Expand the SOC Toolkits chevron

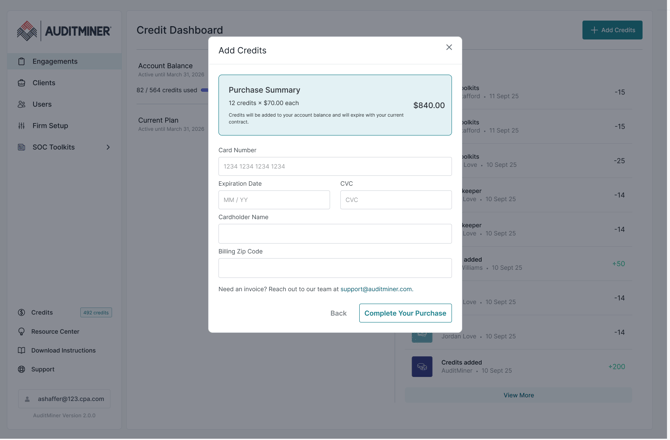[x=108, y=148]
